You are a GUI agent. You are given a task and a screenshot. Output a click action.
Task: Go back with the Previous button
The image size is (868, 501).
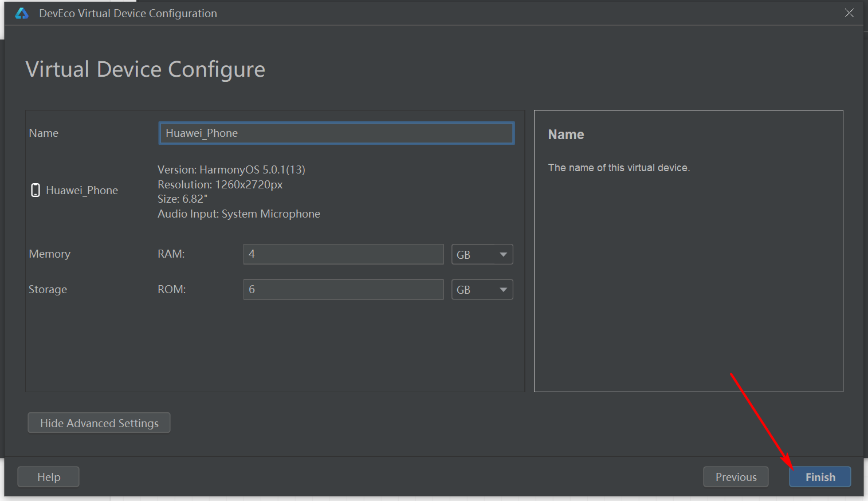click(736, 477)
